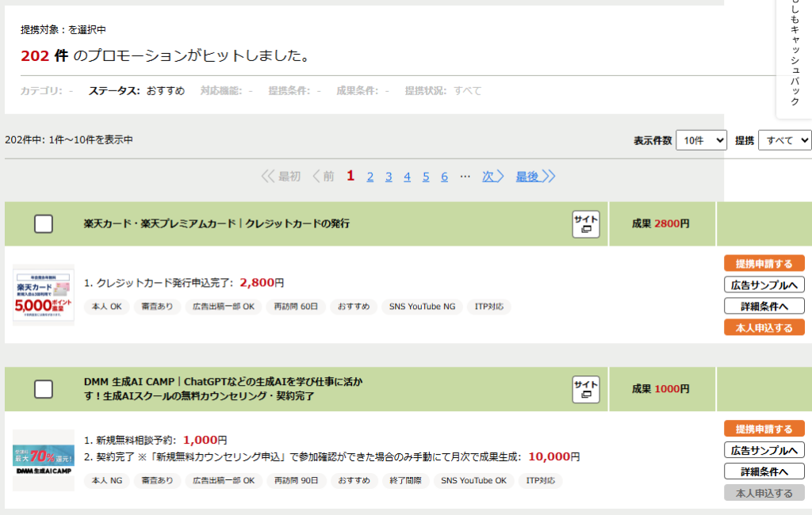Open the 表示件数 10件 dropdown

coord(701,140)
